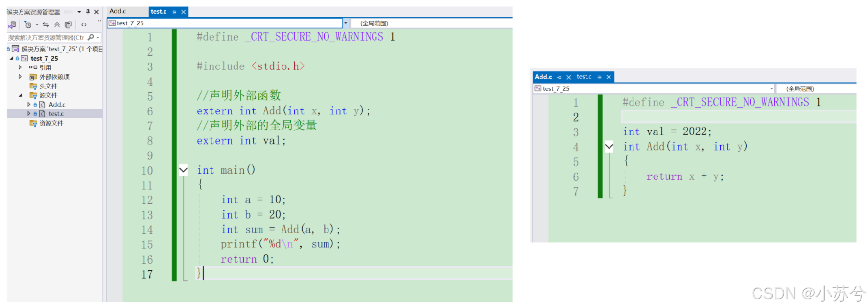The image size is (868, 308).
Task: Close the test.c tab in left editor
Action: (184, 12)
